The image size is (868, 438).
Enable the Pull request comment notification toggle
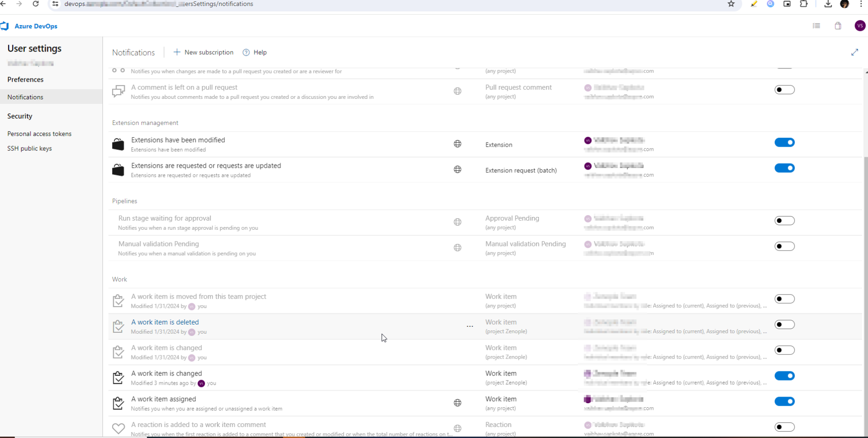[784, 90]
